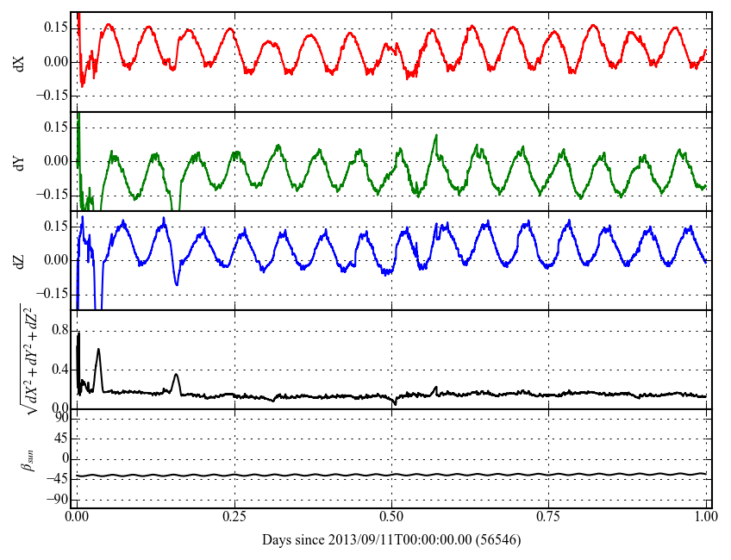Select the 0.75 x-axis tick label
The height and width of the screenshot is (560, 731).
(548, 518)
